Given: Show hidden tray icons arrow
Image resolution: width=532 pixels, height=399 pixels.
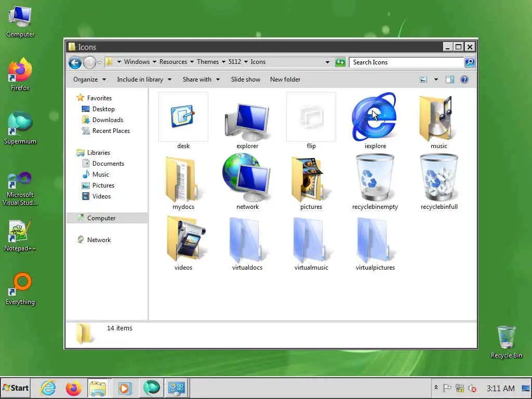Looking at the screenshot, I should 436,388.
